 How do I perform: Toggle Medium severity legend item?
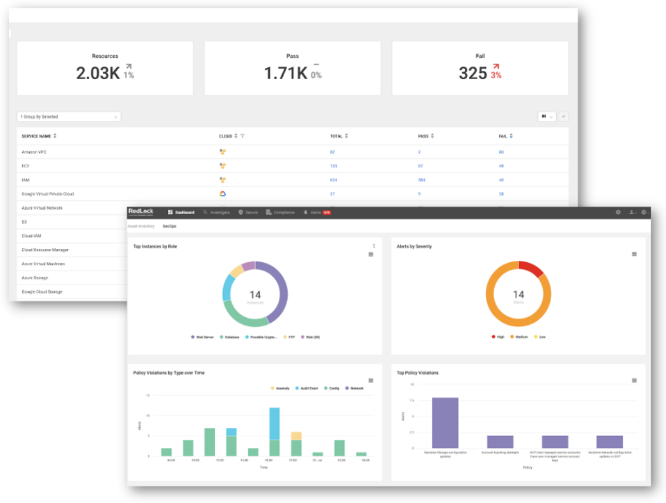click(519, 337)
